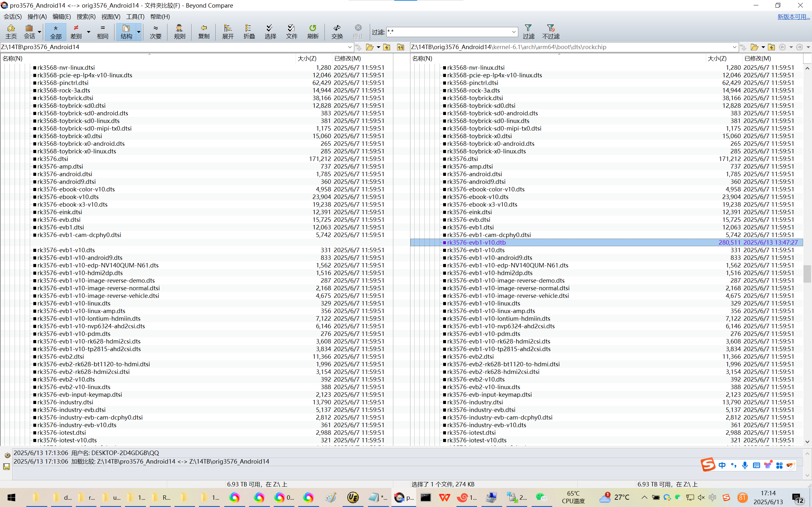The width and height of the screenshot is (812, 507).
Task: Click the 复制 copy arrow icon
Action: (x=204, y=31)
